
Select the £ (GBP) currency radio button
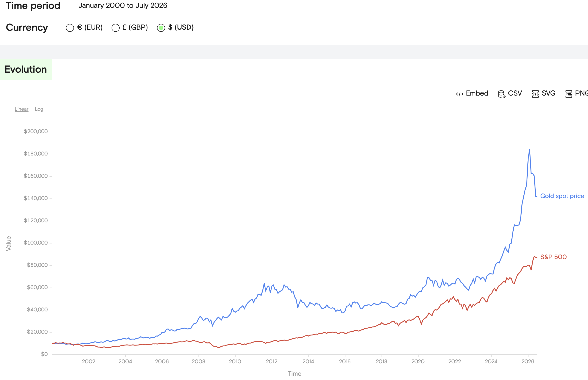point(115,28)
